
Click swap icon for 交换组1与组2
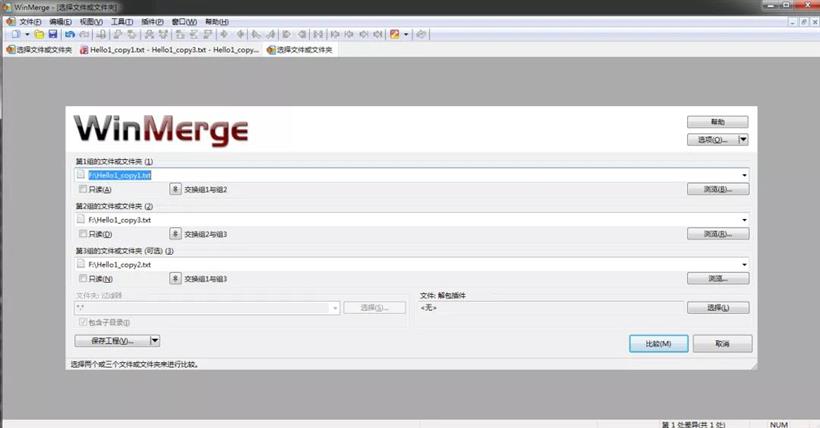pyautogui.click(x=175, y=189)
